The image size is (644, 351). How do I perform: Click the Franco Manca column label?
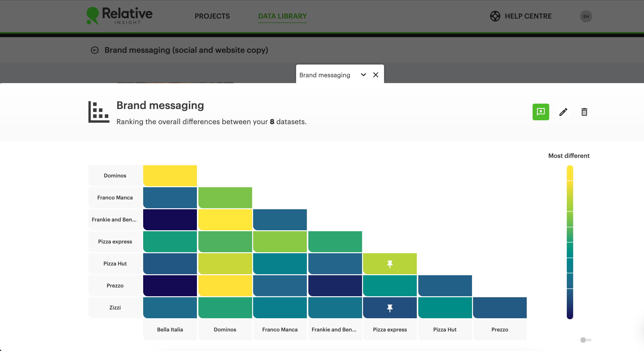click(x=280, y=330)
